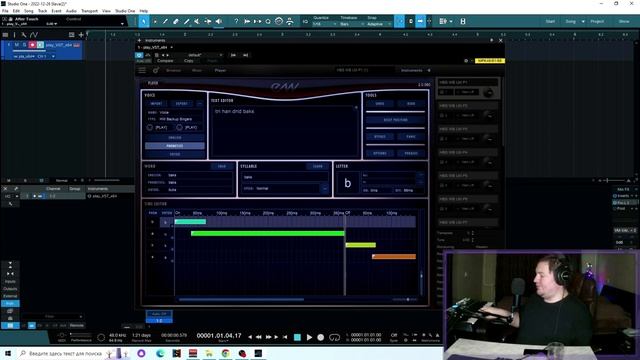Screen dimensions: 640x360
Task: Toggle the second PLAY radio in Voice panel
Action: [x=179, y=127]
